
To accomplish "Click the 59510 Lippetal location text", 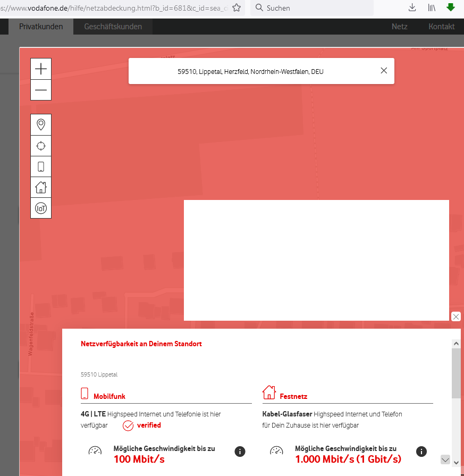I will [x=99, y=374].
